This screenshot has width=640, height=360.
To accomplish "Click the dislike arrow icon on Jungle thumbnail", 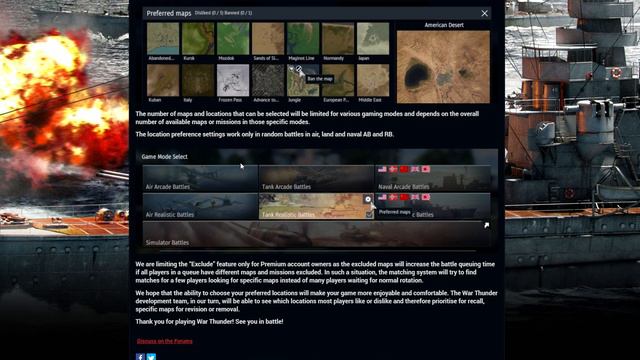I will pos(291,69).
